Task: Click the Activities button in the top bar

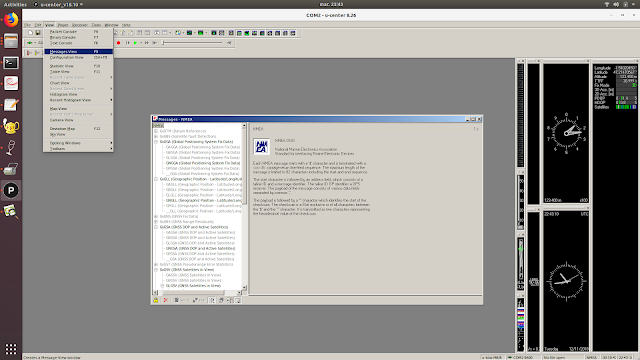Action: [x=15, y=4]
